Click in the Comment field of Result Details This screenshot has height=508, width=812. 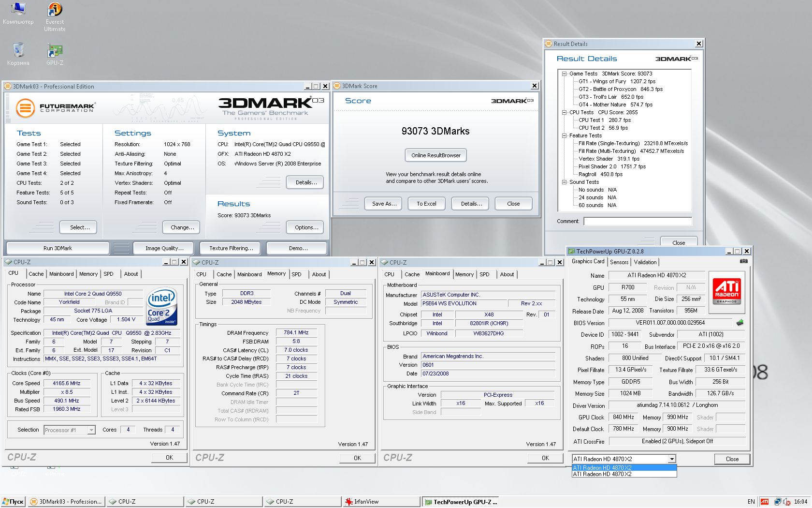(x=638, y=221)
